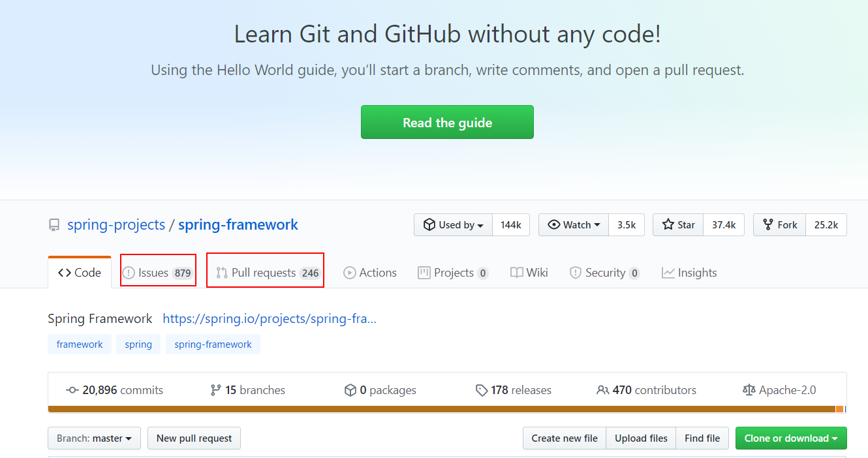Open the Actions tab

click(370, 273)
